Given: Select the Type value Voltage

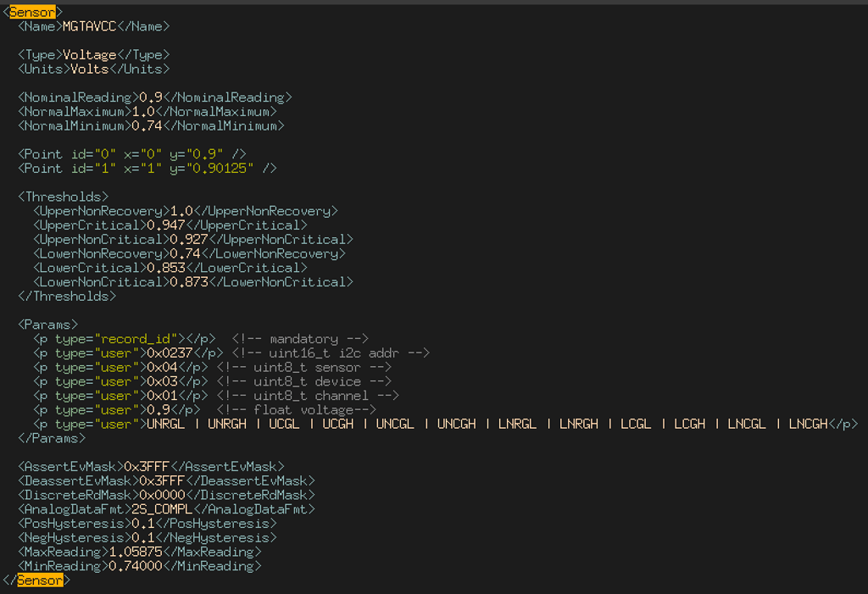Looking at the screenshot, I should coord(90,55).
